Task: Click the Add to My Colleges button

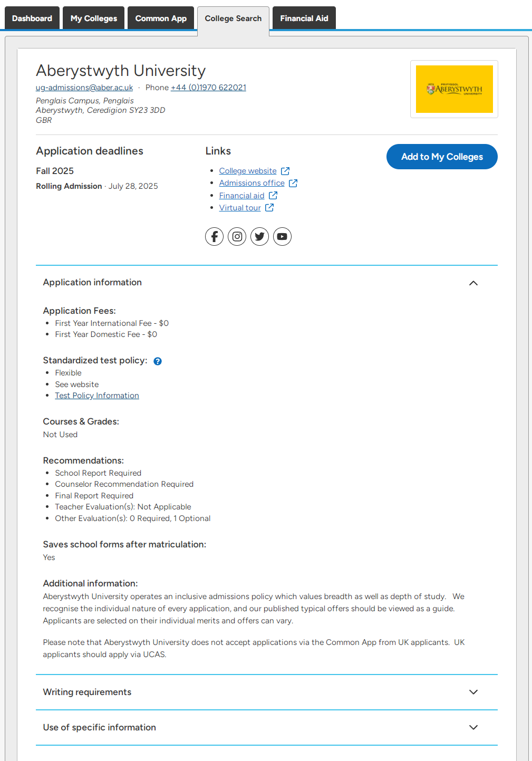Action: (x=442, y=157)
